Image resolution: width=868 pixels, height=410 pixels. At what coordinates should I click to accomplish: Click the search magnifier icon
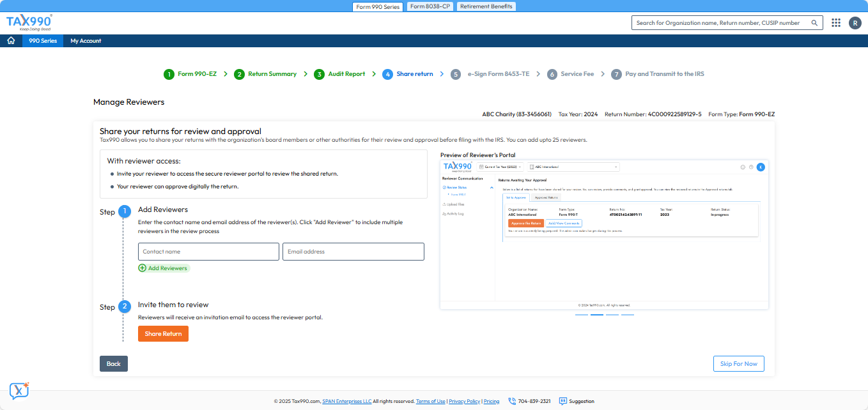pyautogui.click(x=814, y=23)
